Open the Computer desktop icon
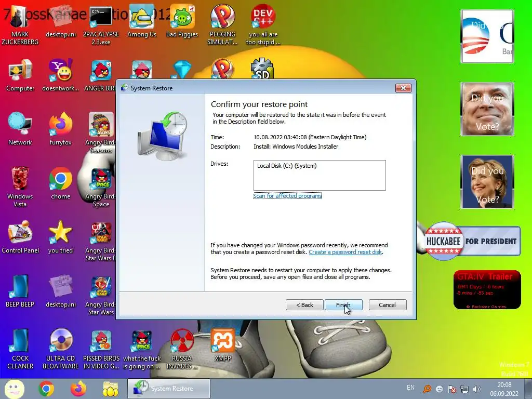 click(x=20, y=75)
